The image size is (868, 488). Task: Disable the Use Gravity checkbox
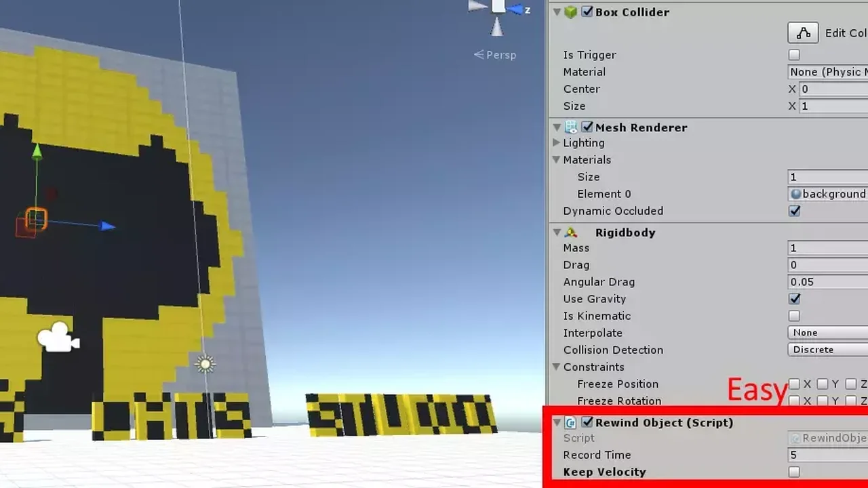coord(794,299)
